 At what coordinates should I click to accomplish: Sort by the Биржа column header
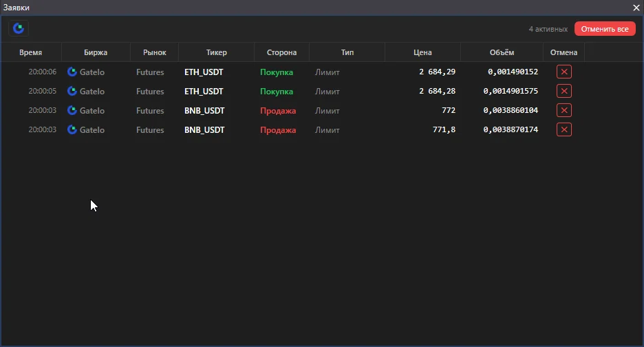click(x=96, y=52)
